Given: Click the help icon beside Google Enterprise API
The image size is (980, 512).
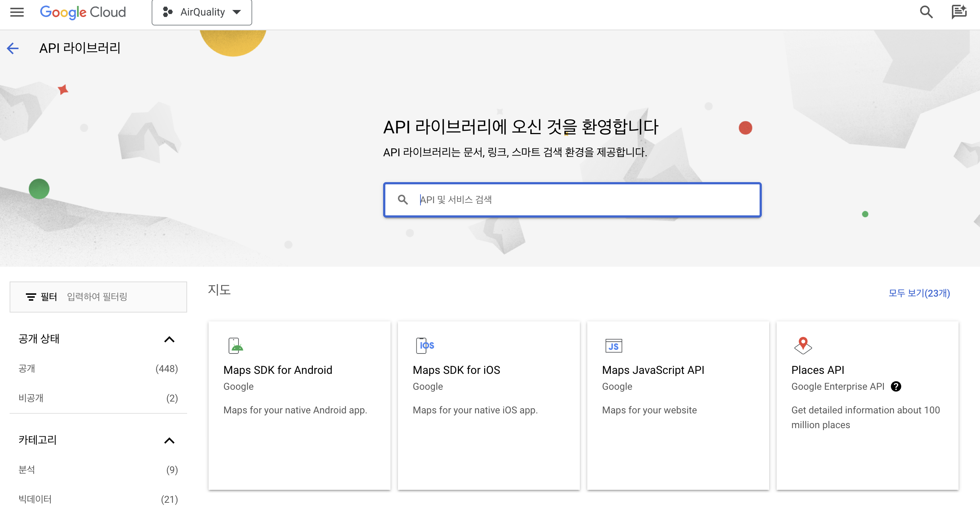Looking at the screenshot, I should click(896, 386).
